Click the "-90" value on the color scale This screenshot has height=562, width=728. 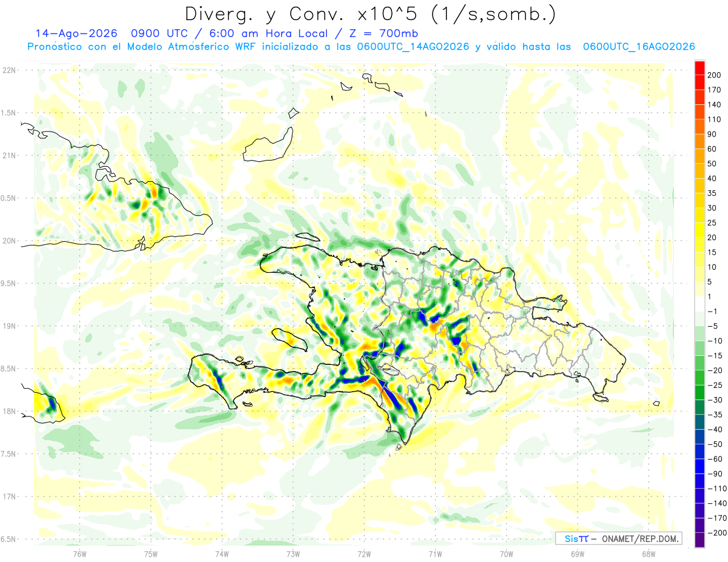tap(714, 474)
